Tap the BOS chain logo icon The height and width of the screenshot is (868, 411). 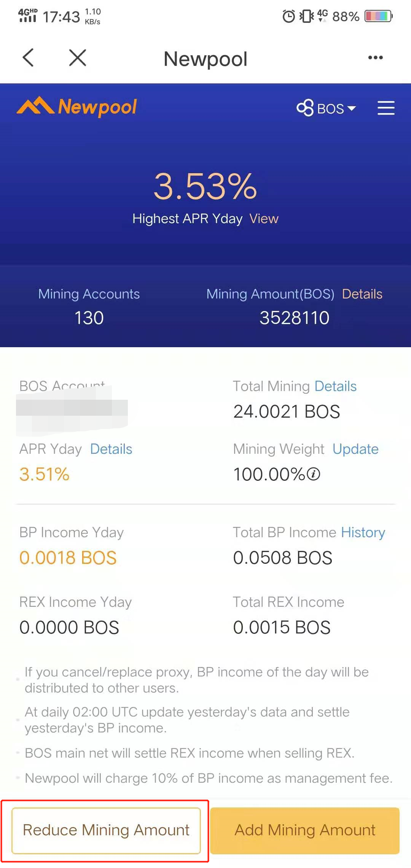pos(305,108)
